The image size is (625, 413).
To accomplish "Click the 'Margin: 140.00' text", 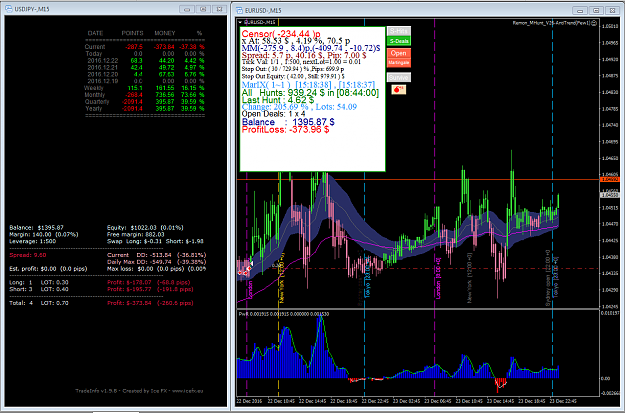I will [44, 234].
